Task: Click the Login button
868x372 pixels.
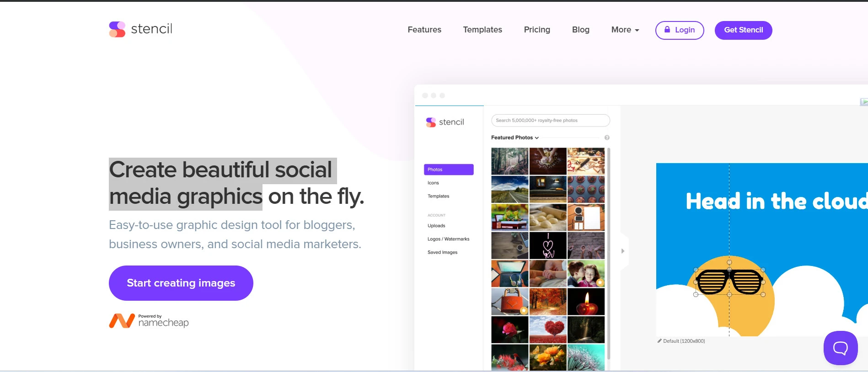Action: [680, 30]
